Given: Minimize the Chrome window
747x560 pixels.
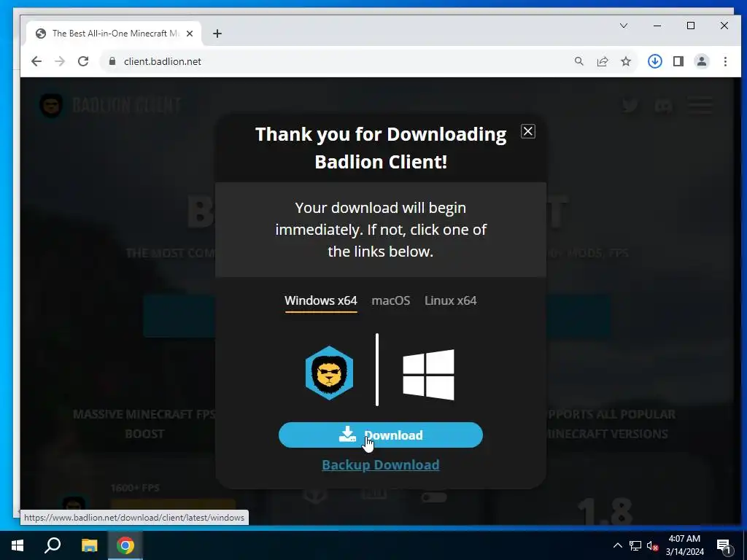Looking at the screenshot, I should click(x=657, y=26).
